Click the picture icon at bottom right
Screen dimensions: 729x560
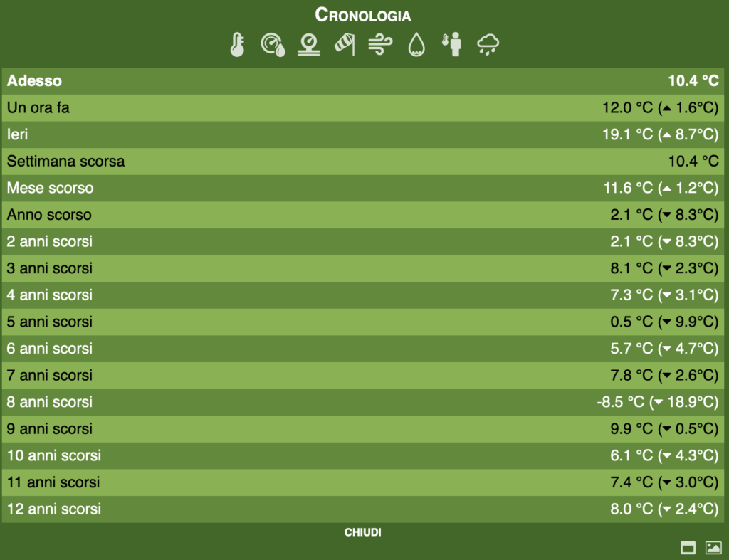point(713,547)
